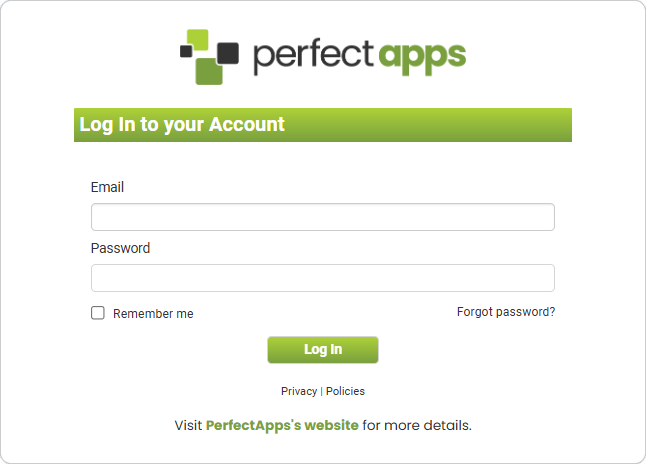Click the Password field label
This screenshot has width=646, height=464.
click(120, 248)
